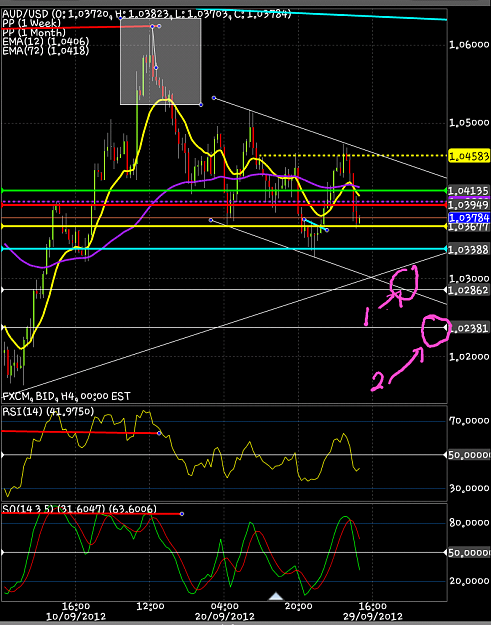Select the grey rectangle's bottom-right corner handle

click(x=201, y=105)
